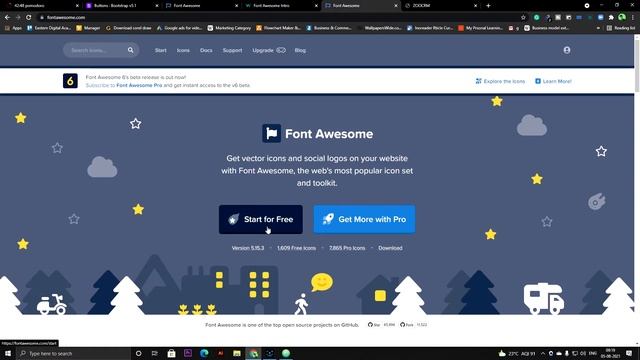Click the Get More with Pro button
This screenshot has width=640, height=360.
point(364,219)
